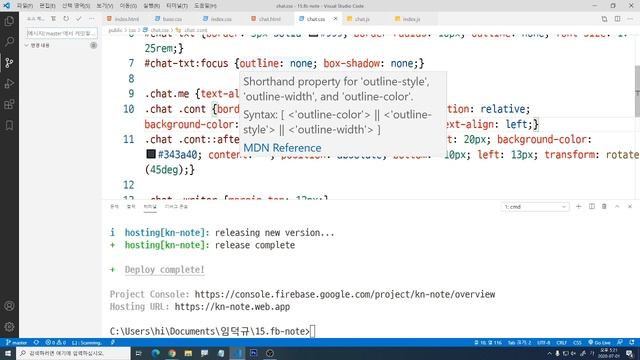
Task: Switch to the Output panel tab
Action: 131,207
